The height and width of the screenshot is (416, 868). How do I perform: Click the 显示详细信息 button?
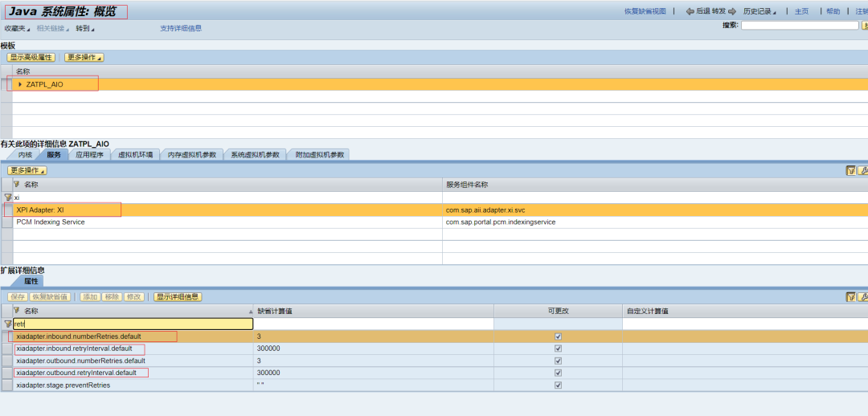(x=178, y=297)
